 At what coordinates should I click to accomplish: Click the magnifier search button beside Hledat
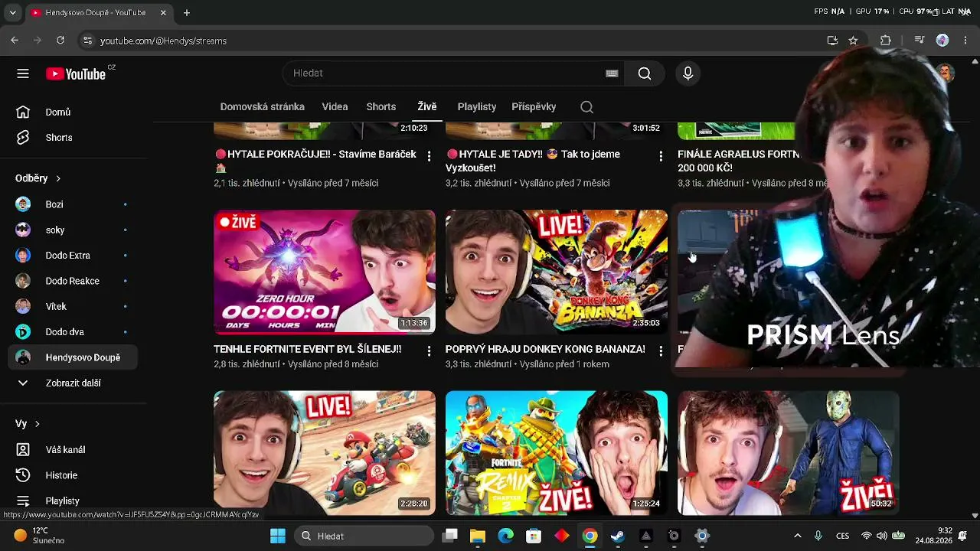point(645,73)
